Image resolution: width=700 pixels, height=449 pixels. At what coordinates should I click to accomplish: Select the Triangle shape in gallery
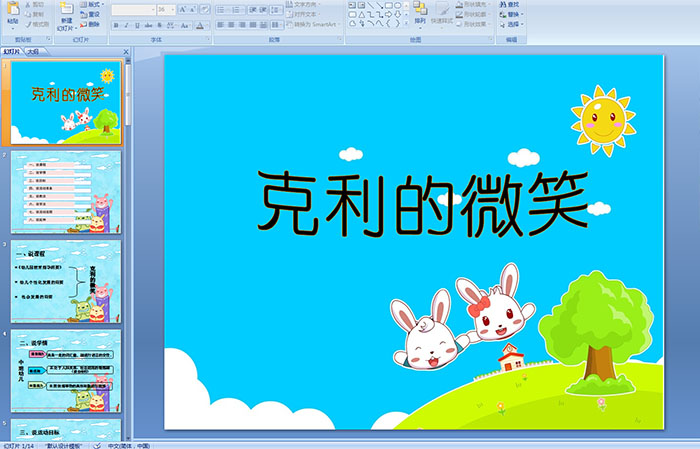coord(362,15)
